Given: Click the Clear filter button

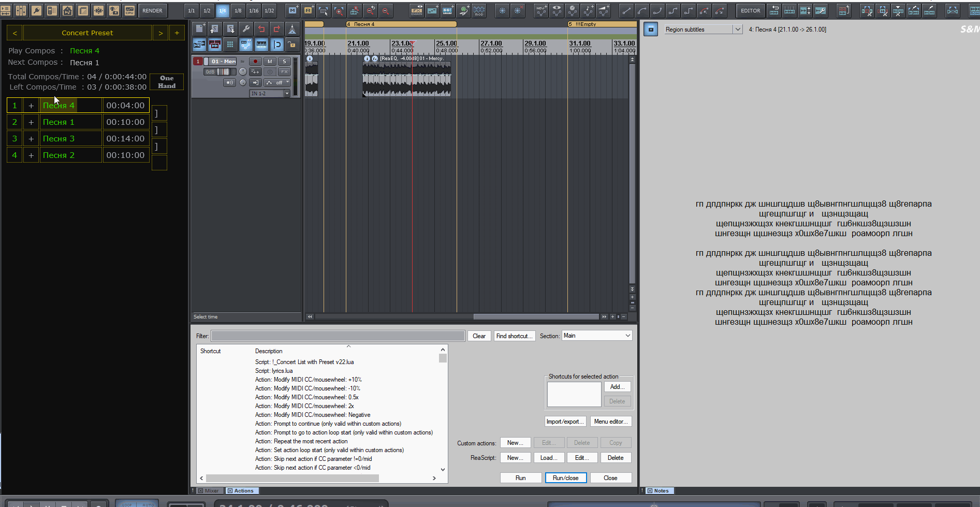Looking at the screenshot, I should (479, 336).
